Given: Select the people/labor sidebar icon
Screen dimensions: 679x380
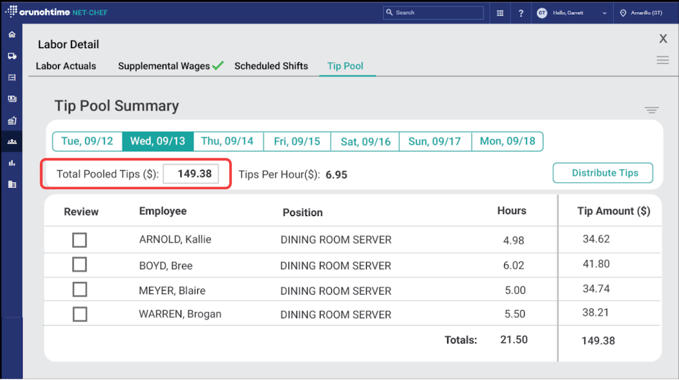Looking at the screenshot, I should pos(12,142).
